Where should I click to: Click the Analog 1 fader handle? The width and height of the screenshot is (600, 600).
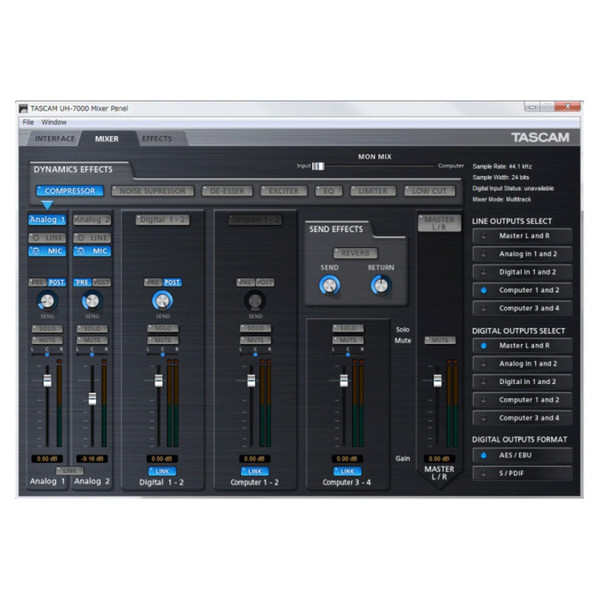47,381
